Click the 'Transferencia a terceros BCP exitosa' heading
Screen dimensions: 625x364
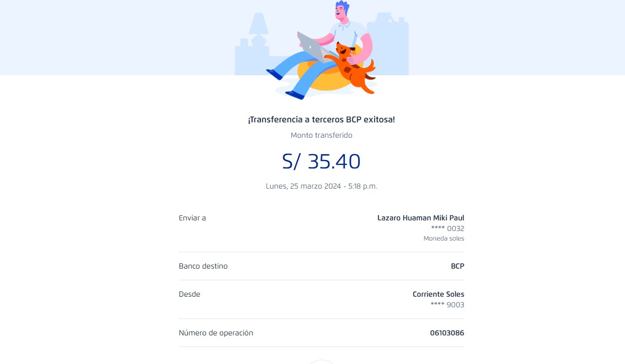(322, 120)
